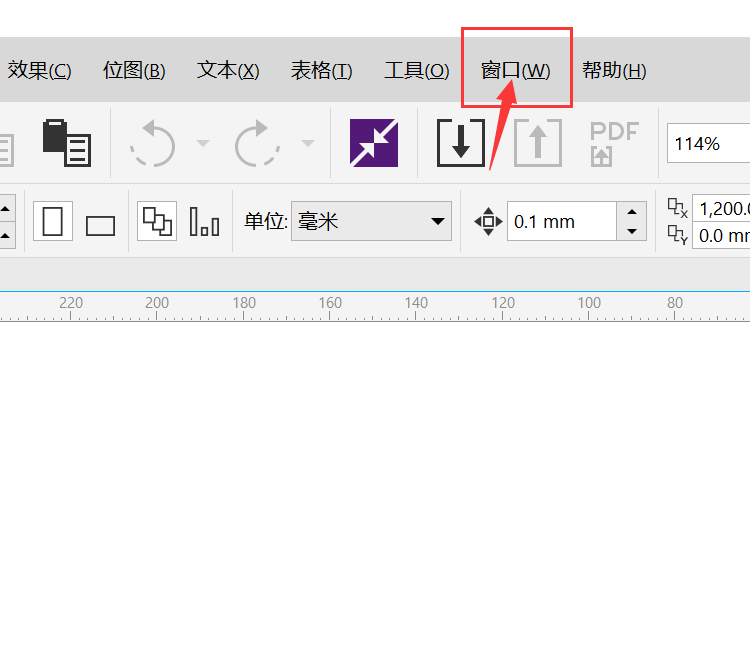
Task: Toggle the all pages layout icon
Action: pyautogui.click(x=157, y=221)
